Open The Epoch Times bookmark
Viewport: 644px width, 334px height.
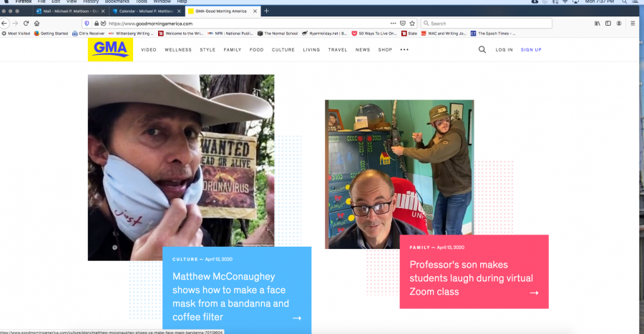click(x=493, y=34)
